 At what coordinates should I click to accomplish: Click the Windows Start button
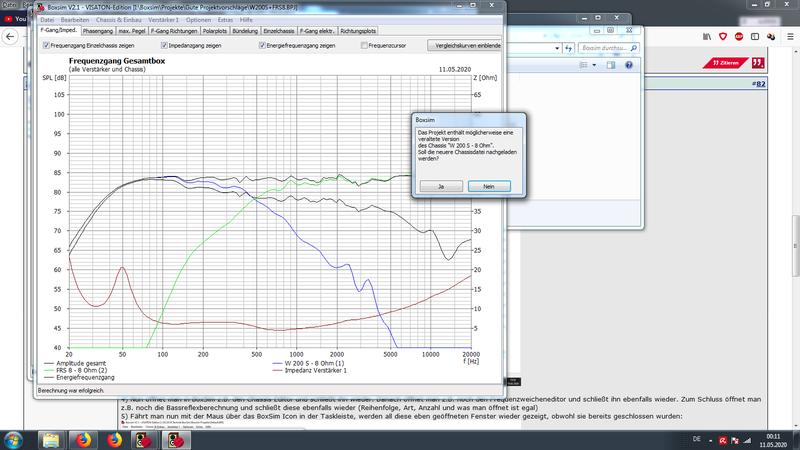pyautogui.click(x=16, y=438)
